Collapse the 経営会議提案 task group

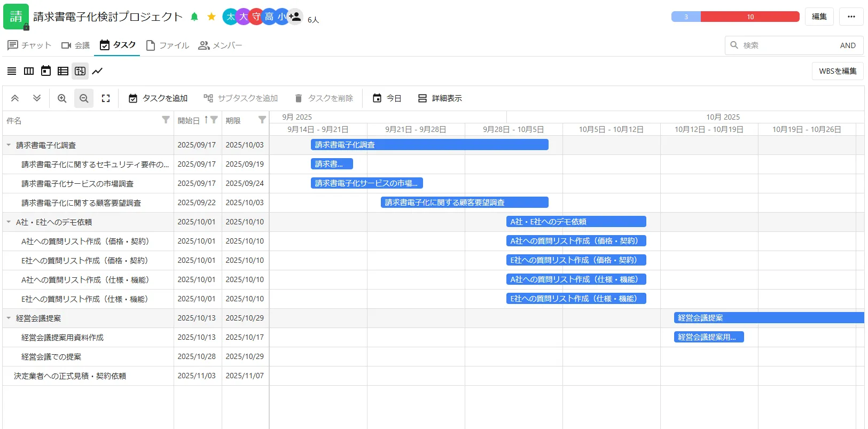coord(9,318)
